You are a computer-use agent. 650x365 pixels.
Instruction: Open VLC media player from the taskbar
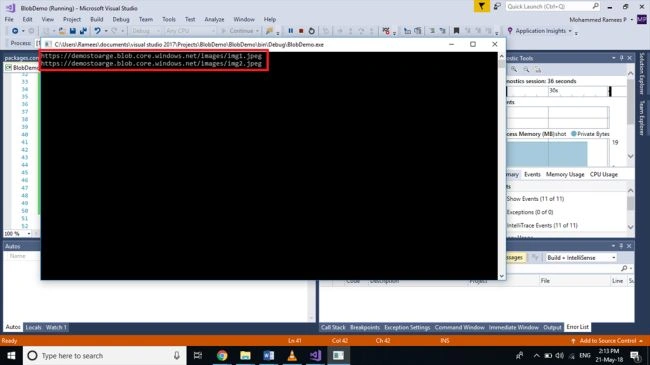tap(292, 355)
